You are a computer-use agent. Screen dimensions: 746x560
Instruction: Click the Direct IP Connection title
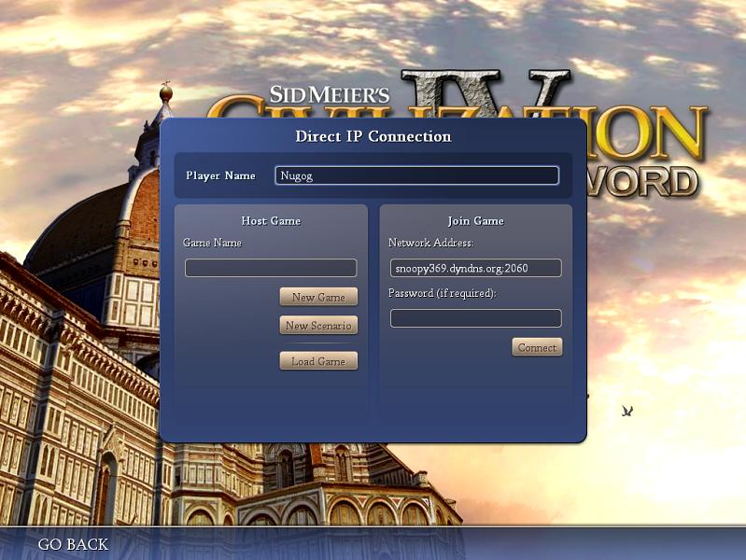pos(373,136)
